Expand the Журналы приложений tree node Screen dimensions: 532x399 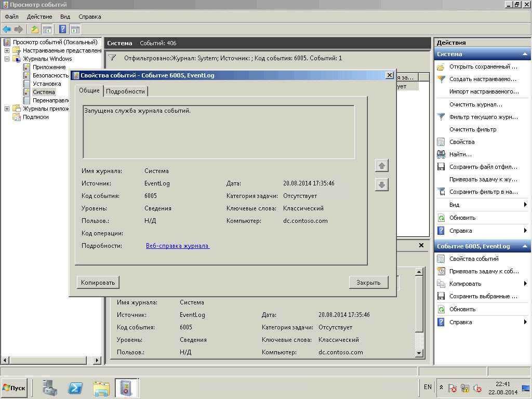click(x=7, y=109)
